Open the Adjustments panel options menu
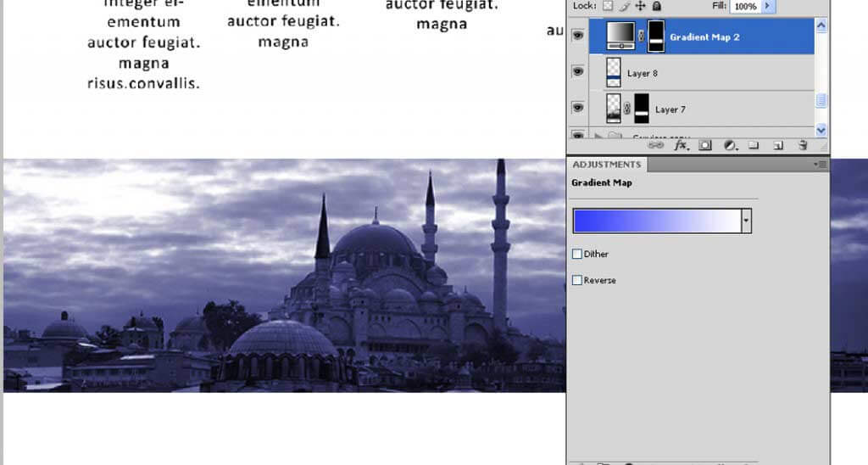Screen dimensions: 868x465 pyautogui.click(x=820, y=165)
